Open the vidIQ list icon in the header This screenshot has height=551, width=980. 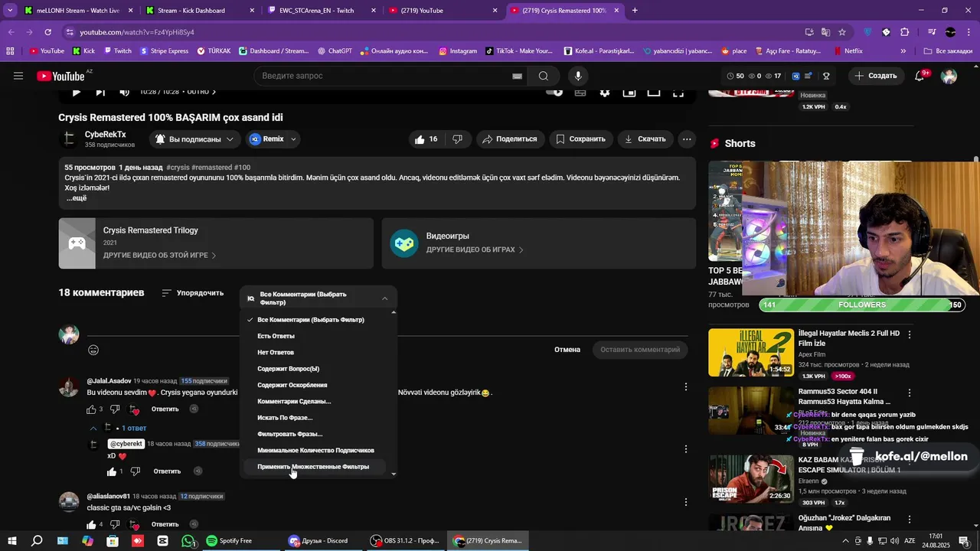tap(808, 76)
